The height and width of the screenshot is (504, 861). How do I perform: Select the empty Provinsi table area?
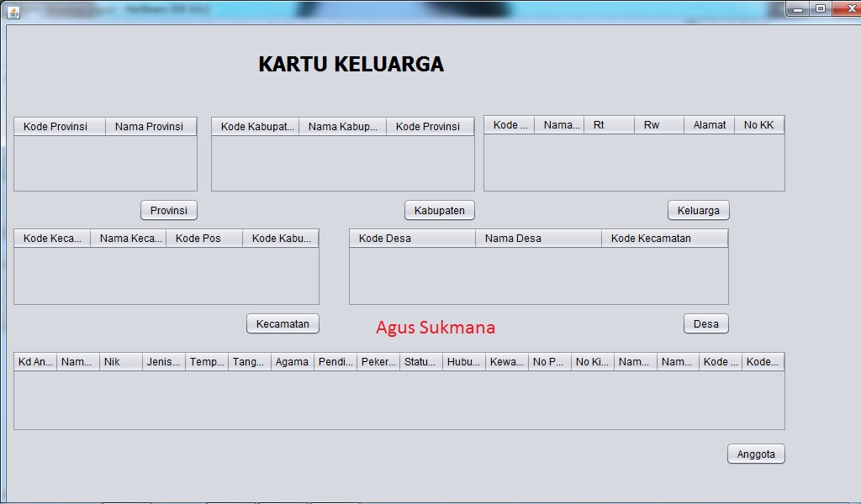pos(105,164)
